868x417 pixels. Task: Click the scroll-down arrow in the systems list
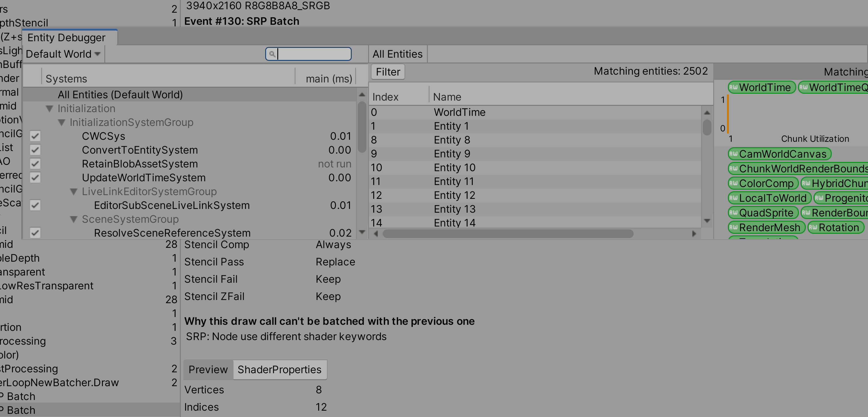pos(362,232)
